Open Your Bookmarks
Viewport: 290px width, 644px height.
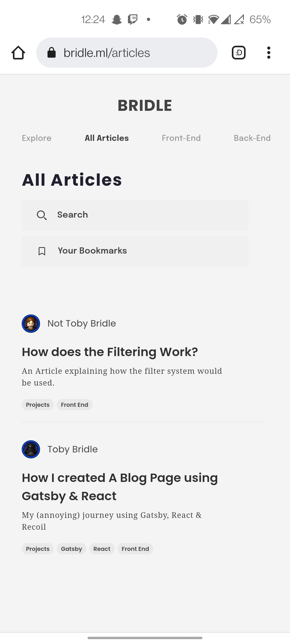coord(92,250)
